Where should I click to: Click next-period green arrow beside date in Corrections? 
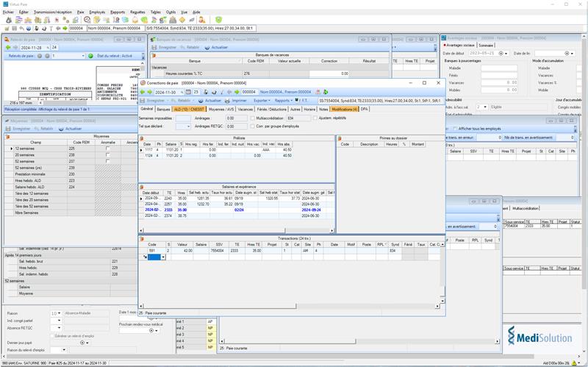[150, 92]
